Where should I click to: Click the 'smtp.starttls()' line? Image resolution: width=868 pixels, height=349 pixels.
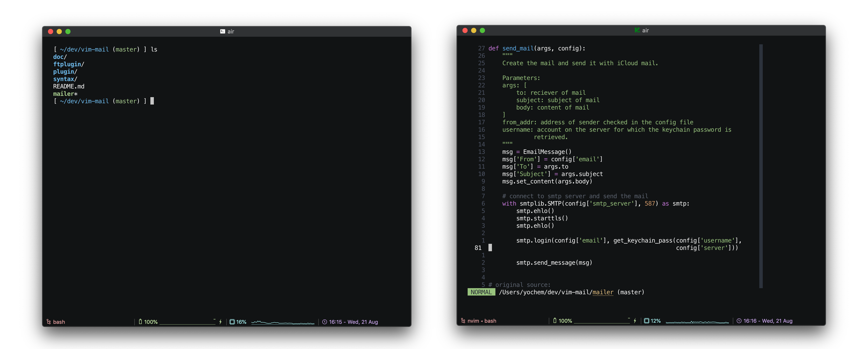(542, 218)
